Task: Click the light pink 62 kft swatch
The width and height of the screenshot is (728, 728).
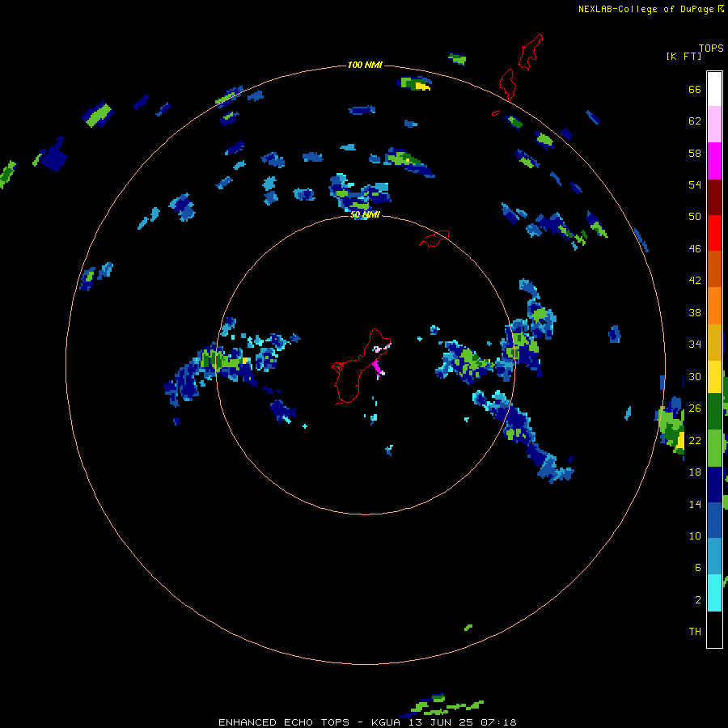Action: 714,125
